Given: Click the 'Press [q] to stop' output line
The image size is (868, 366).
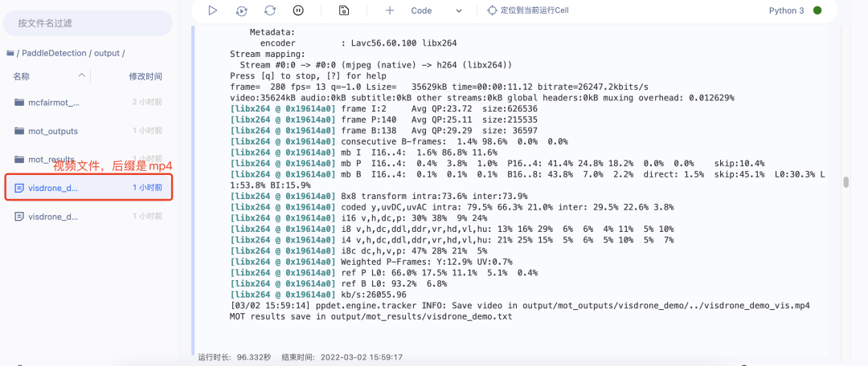Looking at the screenshot, I should pos(308,75).
